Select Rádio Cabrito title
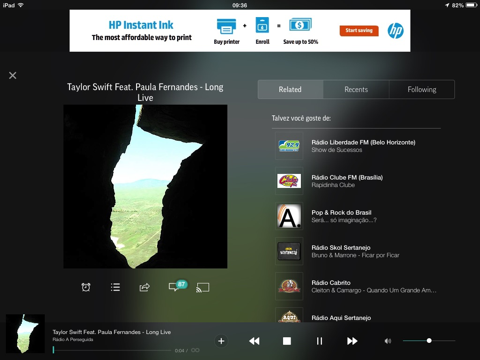The image size is (480, 360). tap(331, 282)
